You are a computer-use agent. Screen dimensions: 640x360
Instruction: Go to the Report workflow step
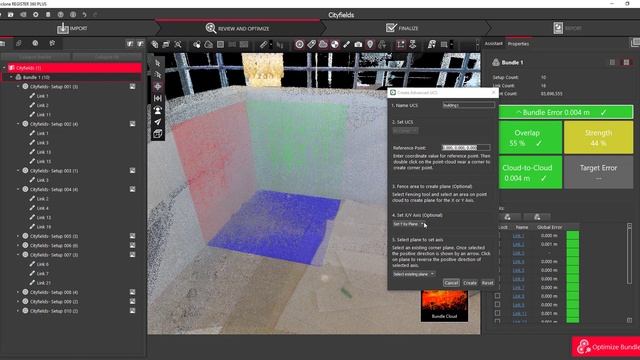coord(567,28)
